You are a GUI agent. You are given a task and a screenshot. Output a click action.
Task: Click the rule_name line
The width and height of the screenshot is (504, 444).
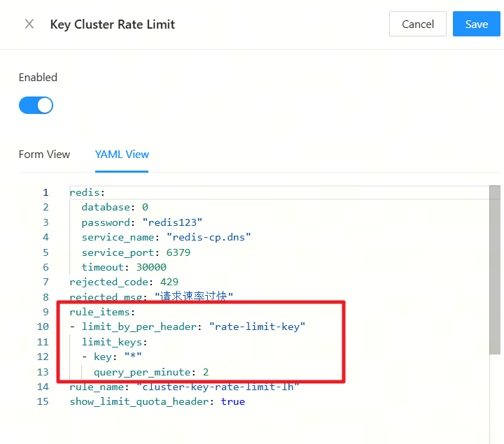(x=184, y=387)
